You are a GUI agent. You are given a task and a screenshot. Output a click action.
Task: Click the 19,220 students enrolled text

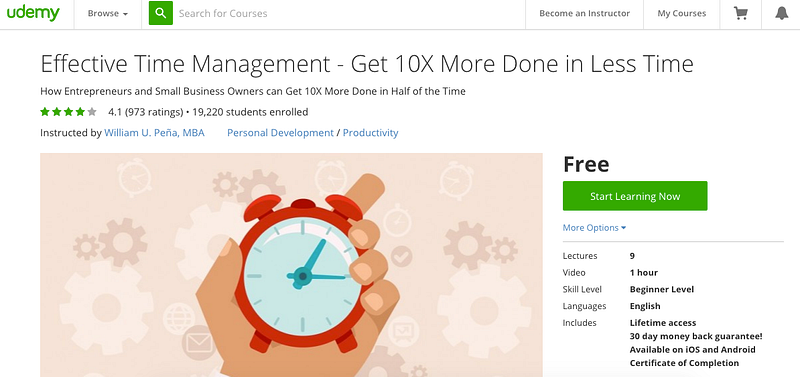[x=250, y=112]
